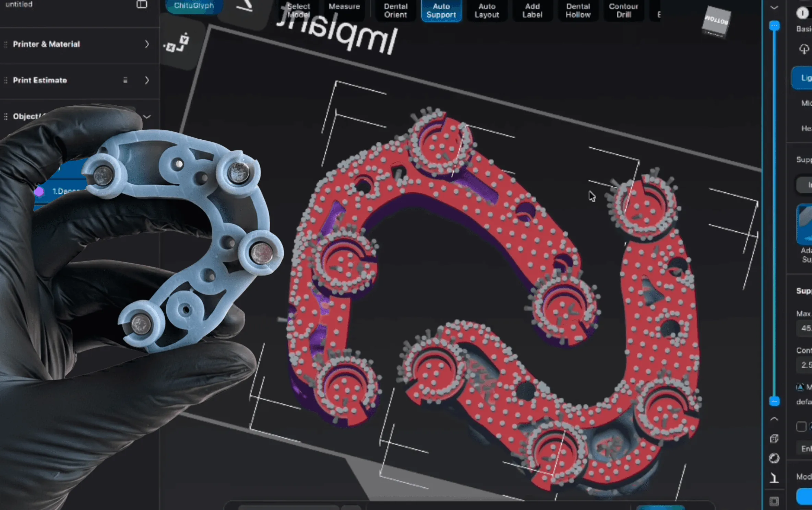Click the Object panel drag handle
The height and width of the screenshot is (510, 812).
tap(5, 116)
